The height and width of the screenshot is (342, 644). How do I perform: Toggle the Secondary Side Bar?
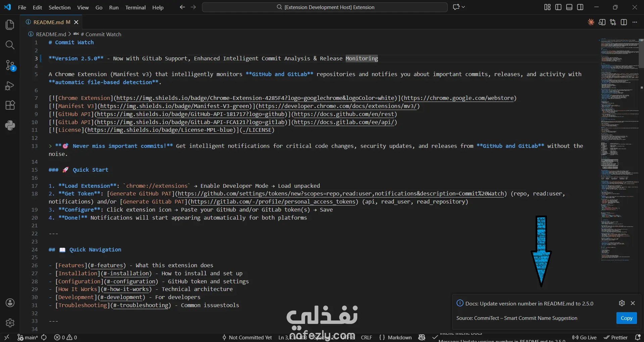tap(580, 7)
